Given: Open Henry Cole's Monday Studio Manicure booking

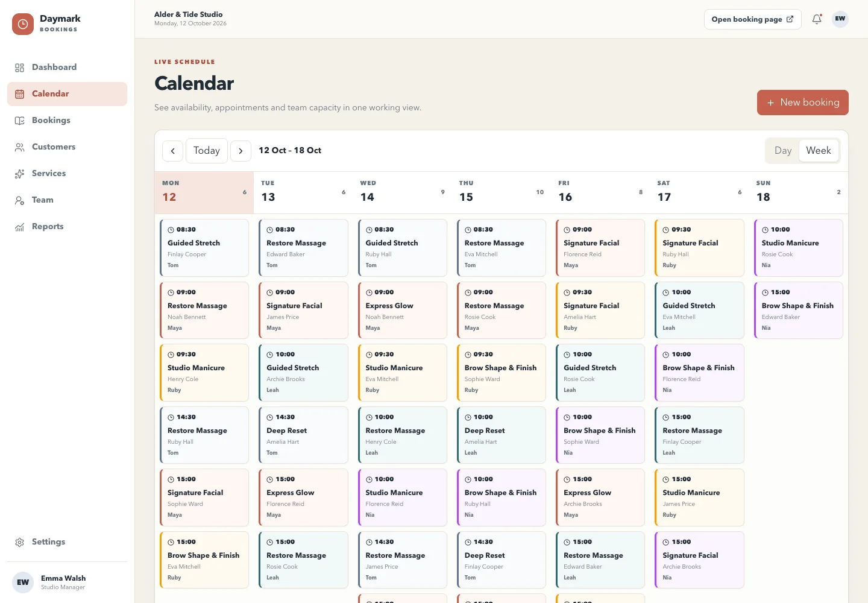Looking at the screenshot, I should [x=204, y=373].
